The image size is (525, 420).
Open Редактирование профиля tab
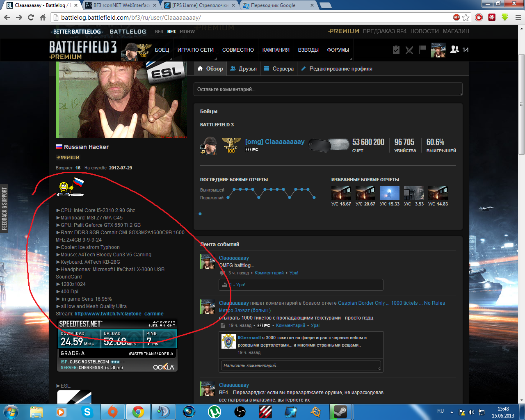(337, 68)
